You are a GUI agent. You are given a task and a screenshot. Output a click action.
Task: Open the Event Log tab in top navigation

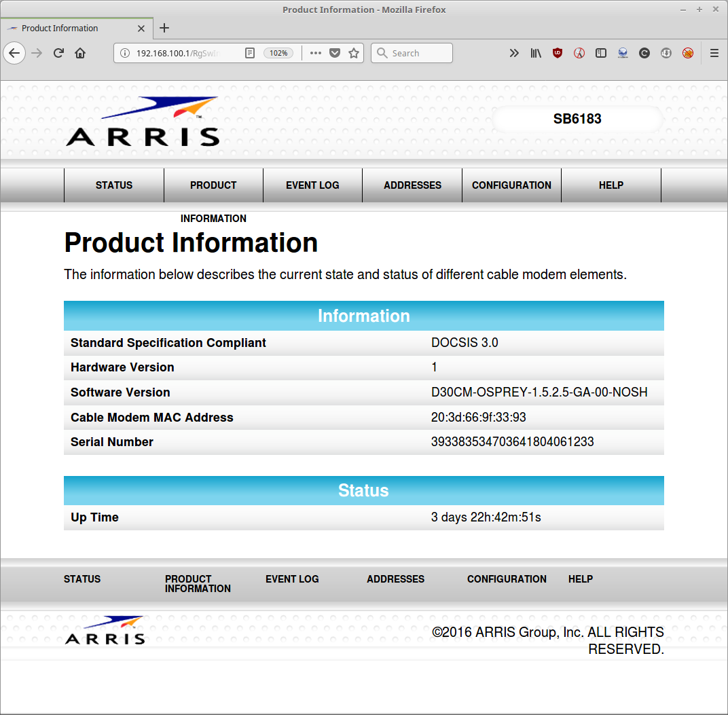[x=312, y=185]
